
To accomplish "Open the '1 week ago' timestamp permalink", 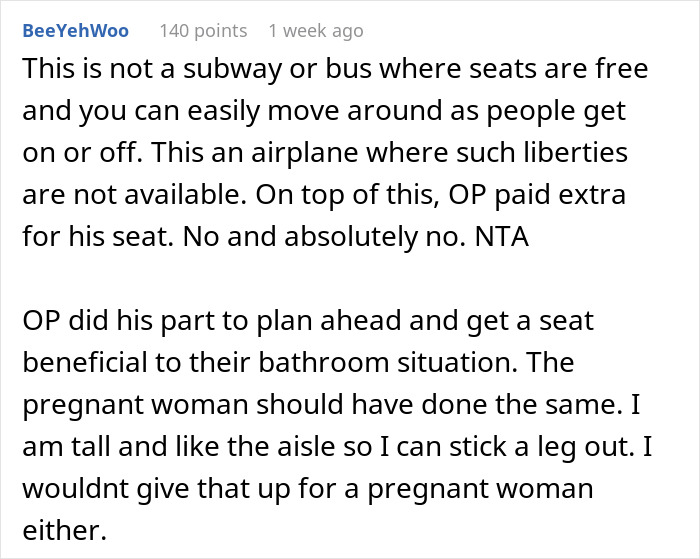I will (316, 31).
